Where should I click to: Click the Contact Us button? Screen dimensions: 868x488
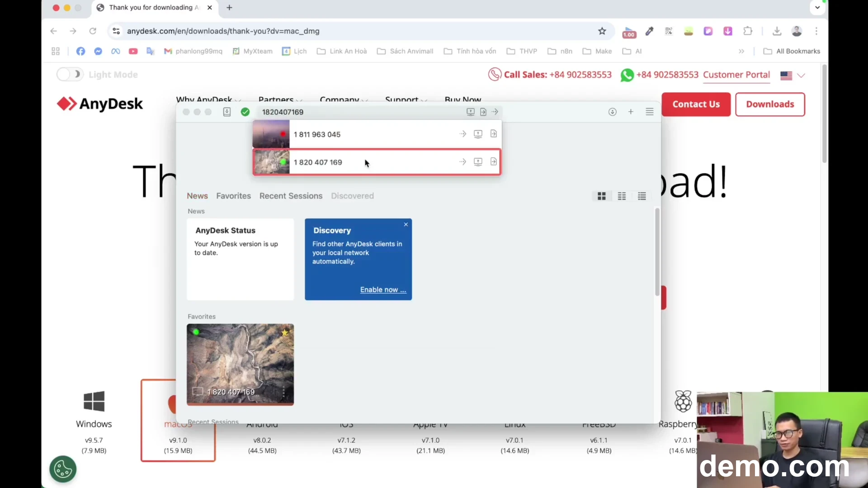pyautogui.click(x=696, y=104)
